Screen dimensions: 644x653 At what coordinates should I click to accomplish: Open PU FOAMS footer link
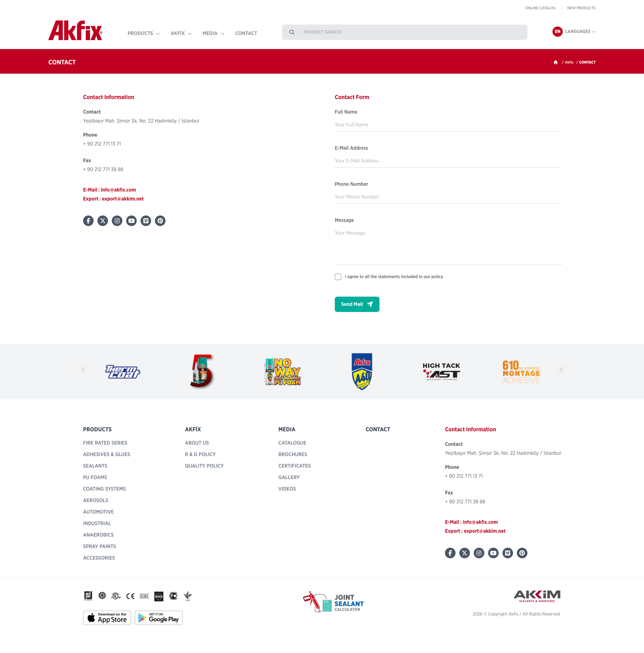pyautogui.click(x=95, y=477)
